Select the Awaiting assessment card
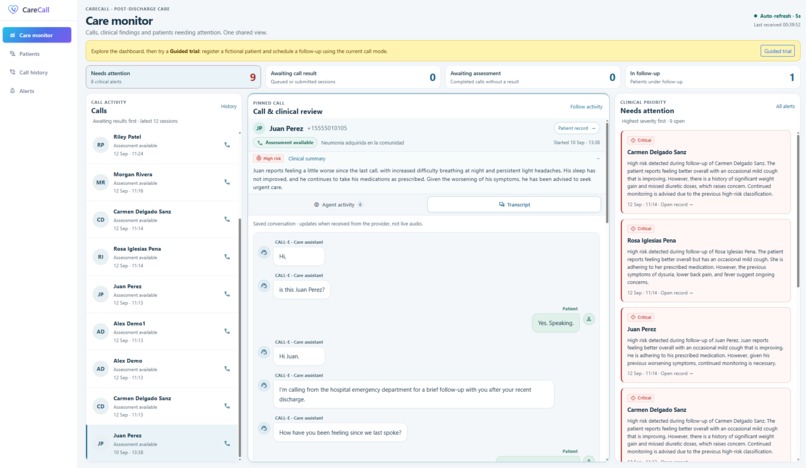 click(x=533, y=77)
